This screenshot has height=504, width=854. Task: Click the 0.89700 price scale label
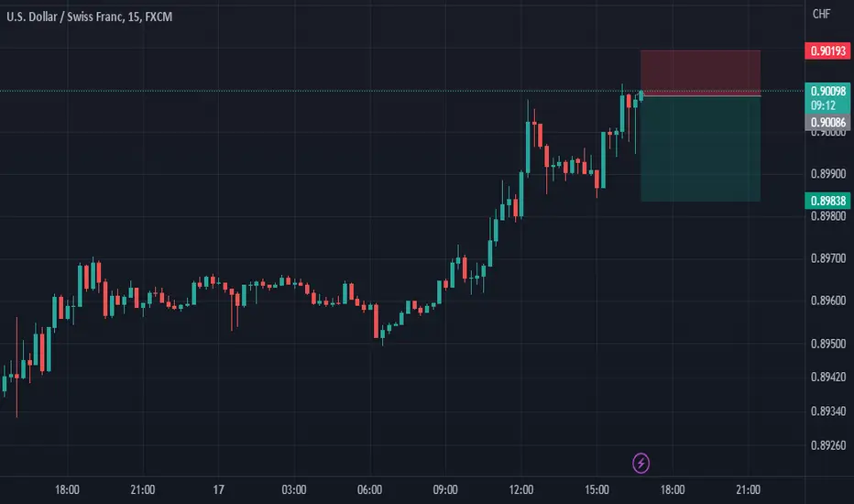pos(828,258)
